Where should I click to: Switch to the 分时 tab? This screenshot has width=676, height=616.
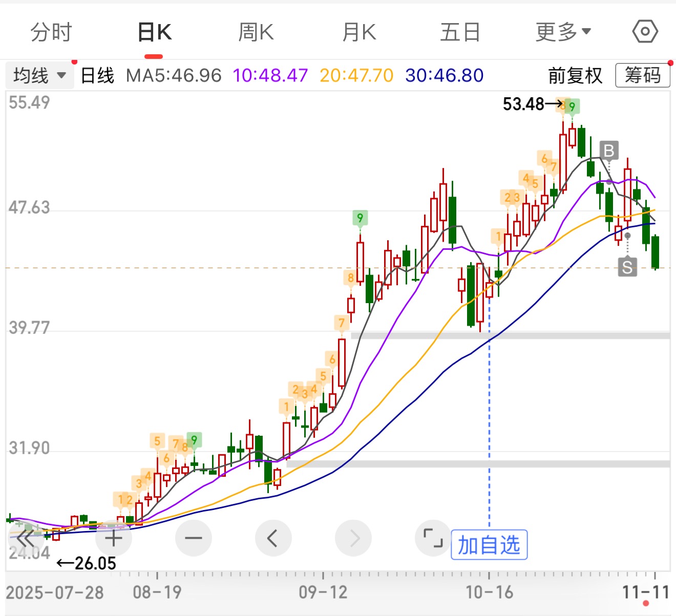click(x=51, y=32)
